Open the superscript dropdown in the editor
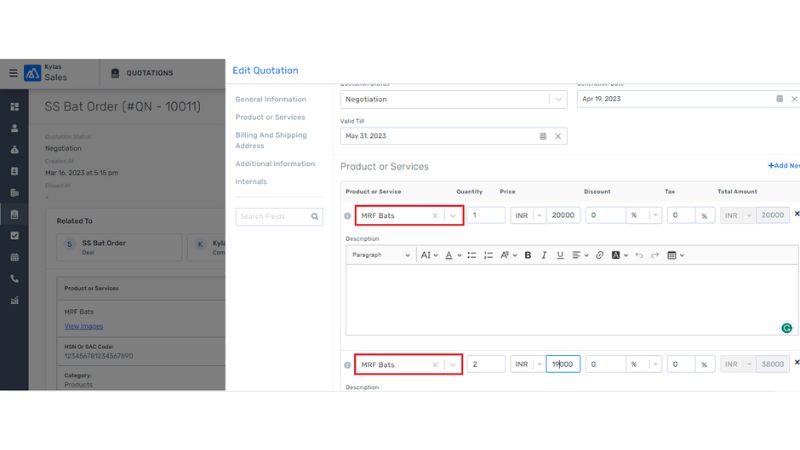800x450 pixels. (509, 255)
